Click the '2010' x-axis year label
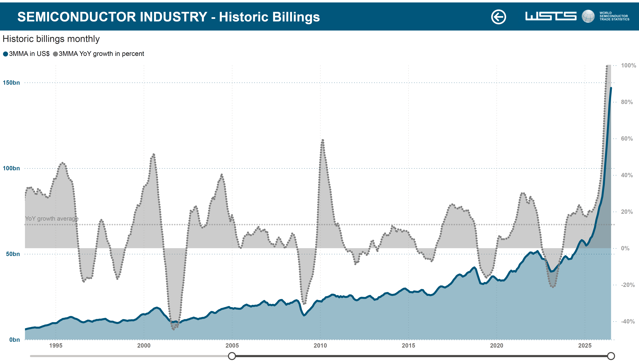Viewport: 639px width, 364px height. pos(320,345)
